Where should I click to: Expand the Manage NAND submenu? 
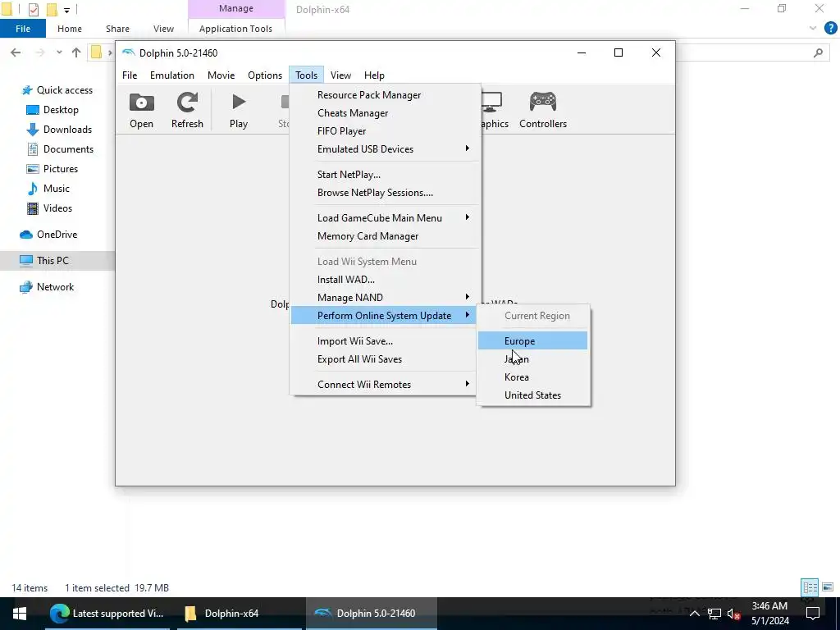(384, 298)
